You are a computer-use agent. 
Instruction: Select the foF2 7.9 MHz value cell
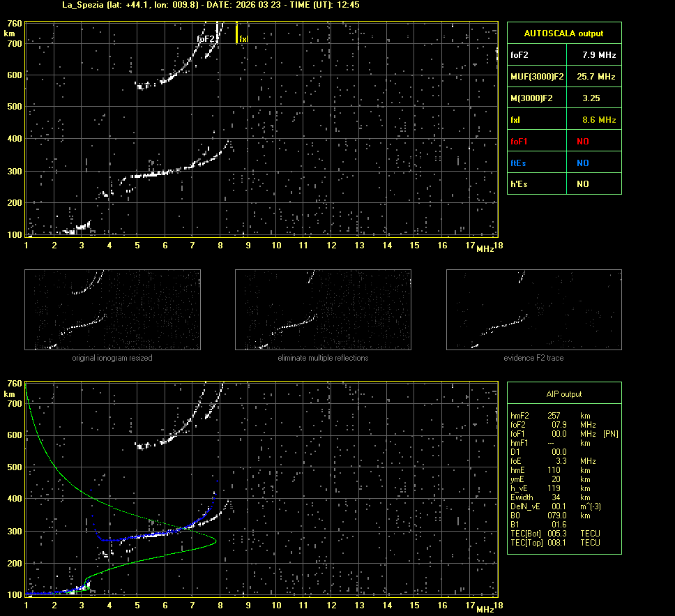coord(599,54)
